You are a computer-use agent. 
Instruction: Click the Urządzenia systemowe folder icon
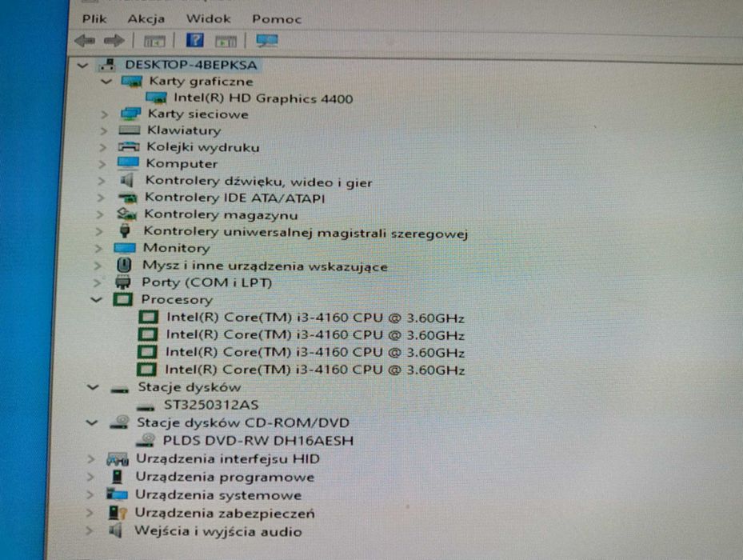point(117,494)
